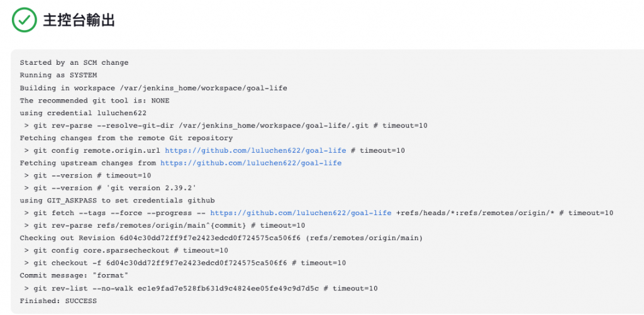Click the 'Started by an SCM change' line

point(74,63)
